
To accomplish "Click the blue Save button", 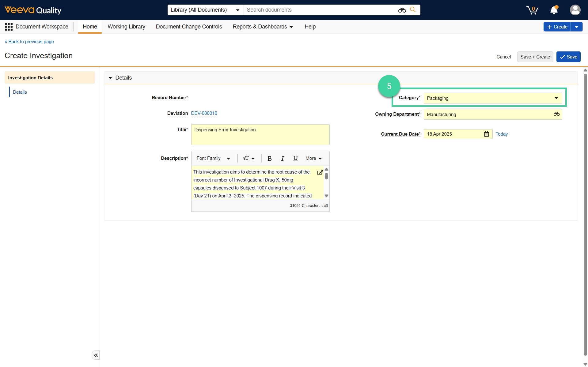I will [568, 57].
